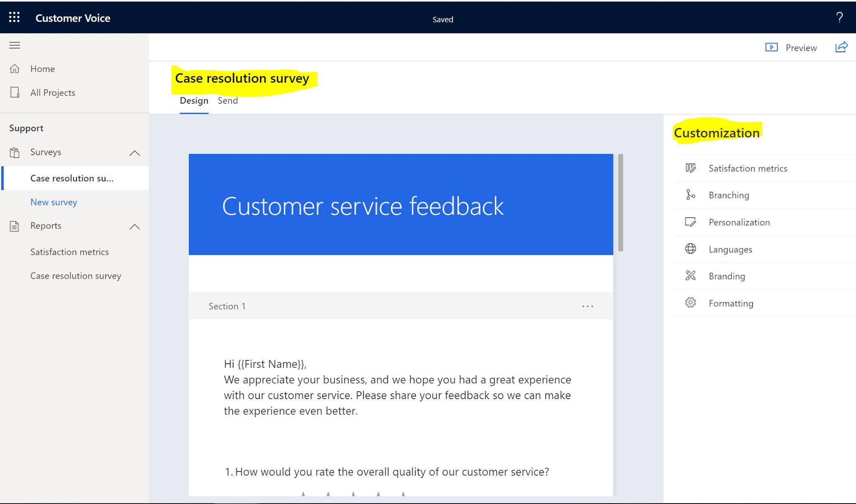This screenshot has height=504, width=856.
Task: Open Branching from the Customization panel
Action: 729,195
